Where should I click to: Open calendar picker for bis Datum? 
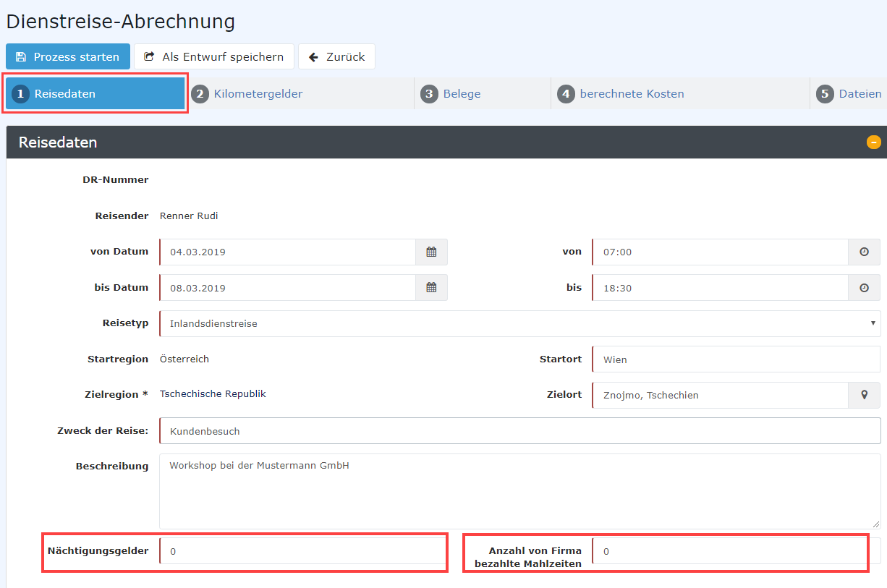(x=431, y=287)
